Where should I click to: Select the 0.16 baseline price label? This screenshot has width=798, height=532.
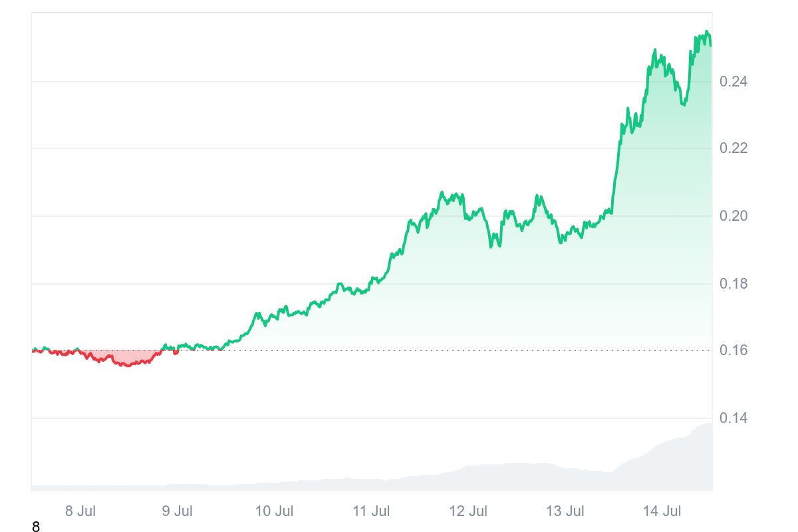[x=733, y=350]
